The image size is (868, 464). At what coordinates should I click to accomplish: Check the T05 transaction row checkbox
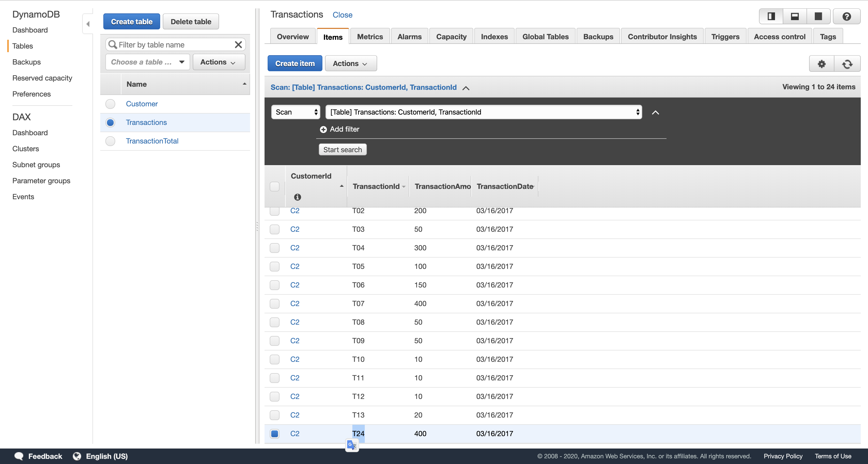[274, 267]
